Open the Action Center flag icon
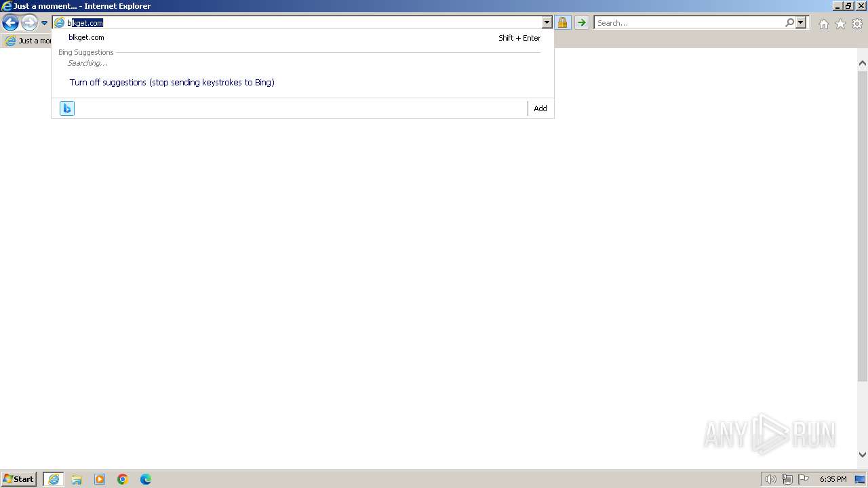868x488 pixels. 804,479
